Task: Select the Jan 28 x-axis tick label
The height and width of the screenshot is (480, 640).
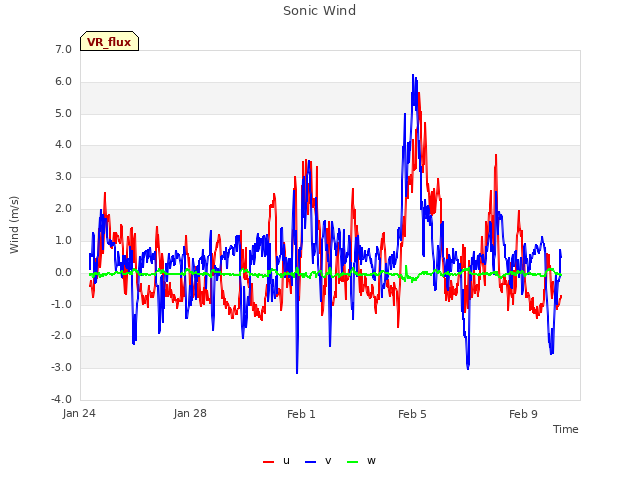Action: 190,414
